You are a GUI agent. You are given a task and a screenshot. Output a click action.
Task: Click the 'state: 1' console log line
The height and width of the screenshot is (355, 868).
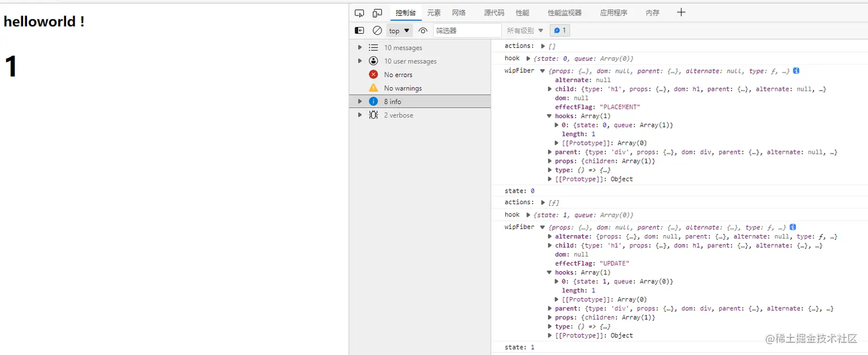click(520, 348)
